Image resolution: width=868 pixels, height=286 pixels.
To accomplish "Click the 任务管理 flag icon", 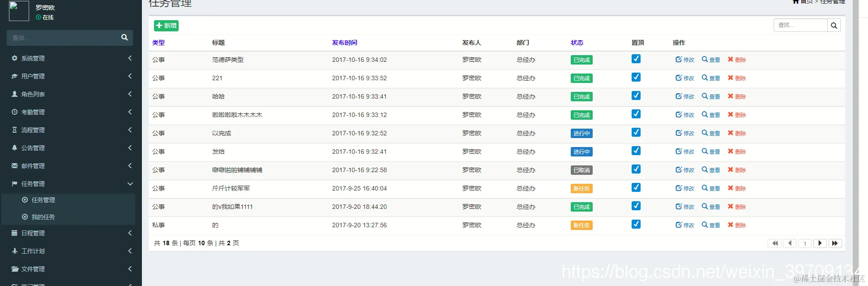I will pos(14,184).
